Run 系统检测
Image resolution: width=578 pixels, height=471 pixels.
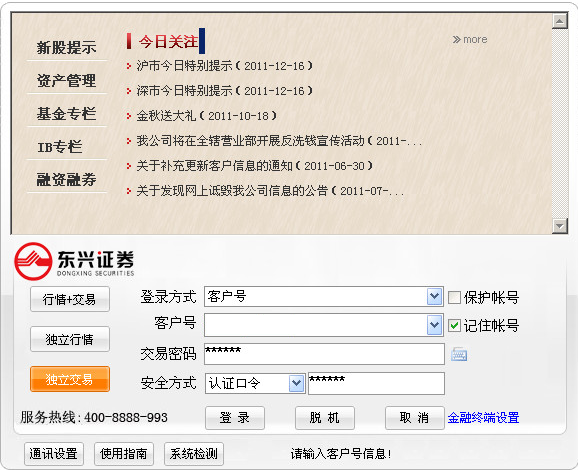(194, 454)
